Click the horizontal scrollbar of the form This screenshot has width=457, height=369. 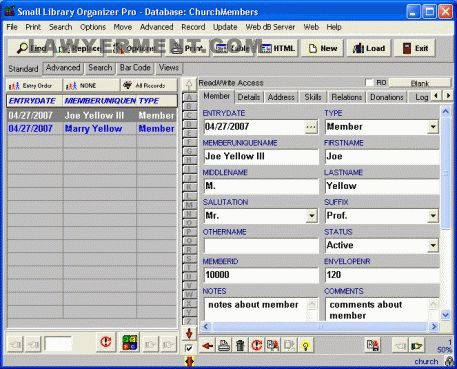coord(320,327)
